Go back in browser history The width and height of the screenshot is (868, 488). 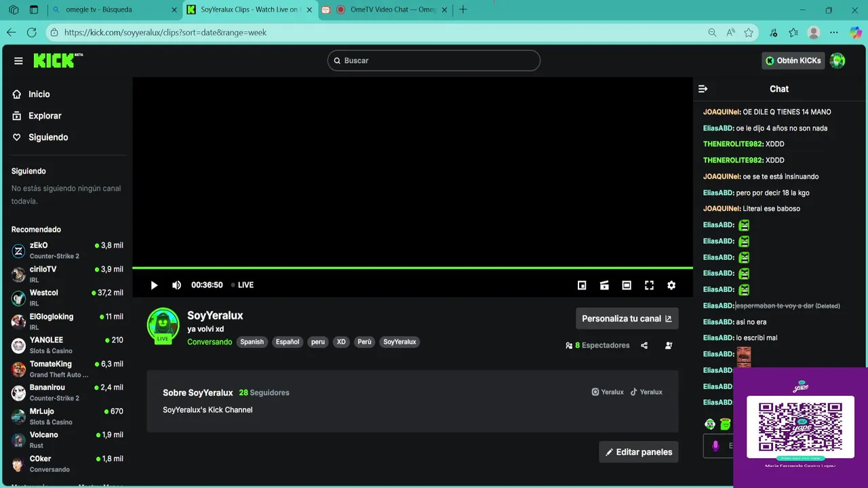pos(12,33)
